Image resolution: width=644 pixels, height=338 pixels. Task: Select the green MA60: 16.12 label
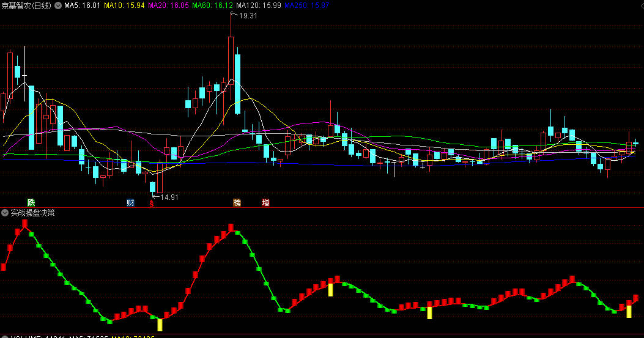coord(212,6)
